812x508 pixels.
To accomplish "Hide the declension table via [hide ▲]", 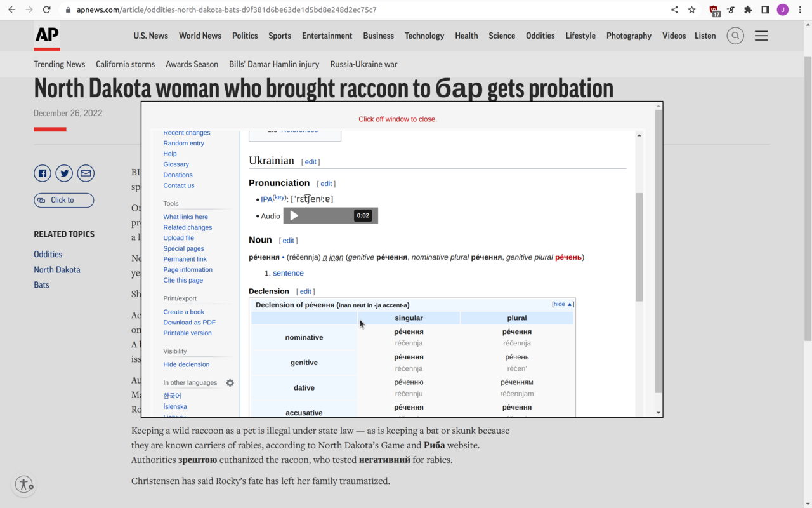I will coord(563,304).
